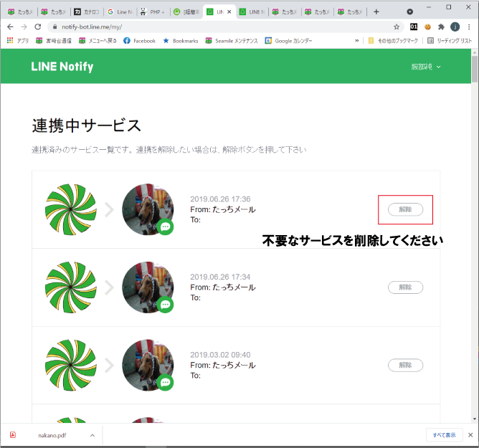The height and width of the screenshot is (448, 479).
Task: Switch to the second LINE N tab
Action: (x=252, y=12)
